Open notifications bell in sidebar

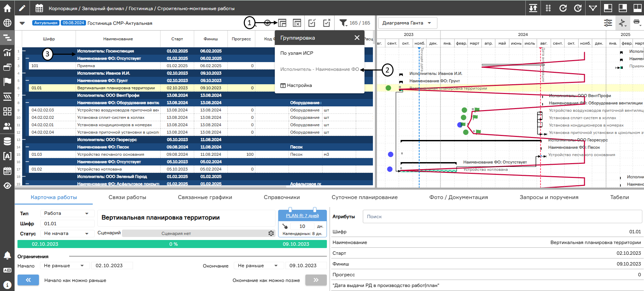pos(7,255)
